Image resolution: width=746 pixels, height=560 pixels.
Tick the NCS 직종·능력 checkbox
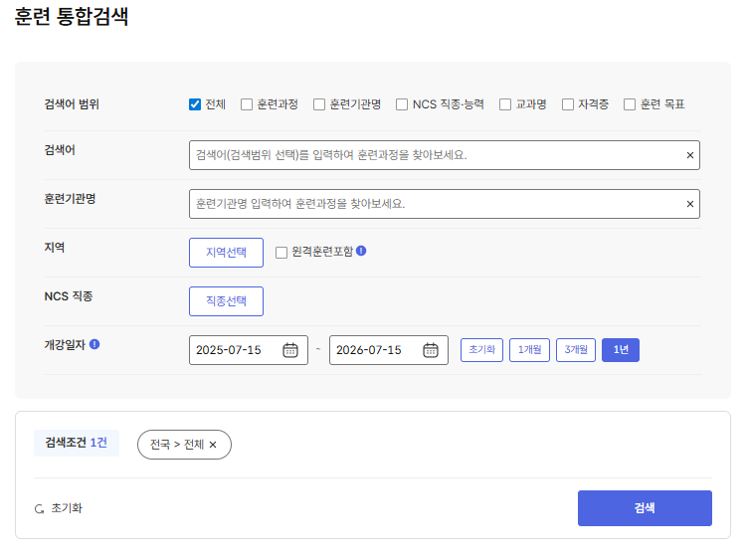(402, 104)
